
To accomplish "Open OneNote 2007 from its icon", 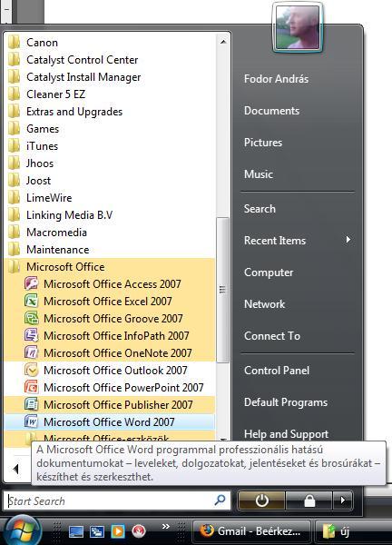I will point(31,352).
